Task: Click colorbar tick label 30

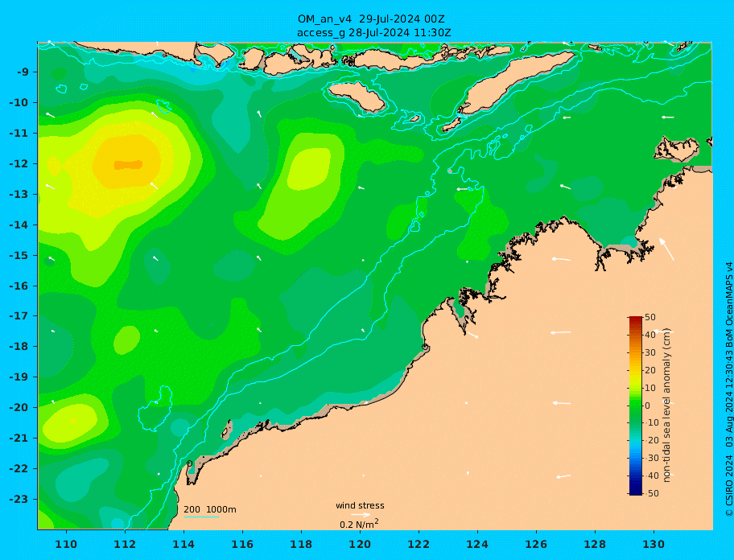Action: 650,352
